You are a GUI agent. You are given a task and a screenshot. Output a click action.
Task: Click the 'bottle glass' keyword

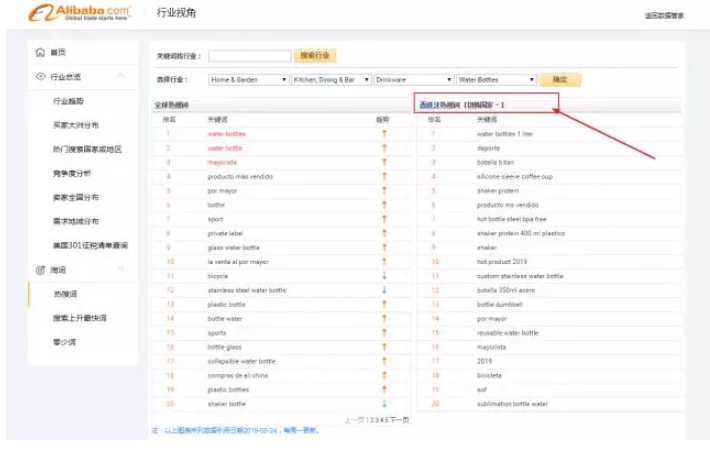point(225,347)
